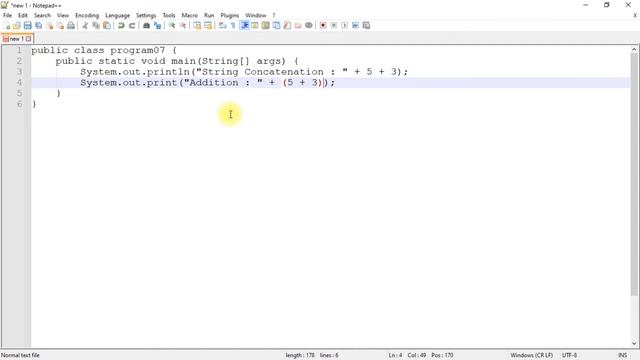The width and height of the screenshot is (640, 360).
Task: Stop macro recording toolbar icon
Action: pyautogui.click(x=334, y=26)
